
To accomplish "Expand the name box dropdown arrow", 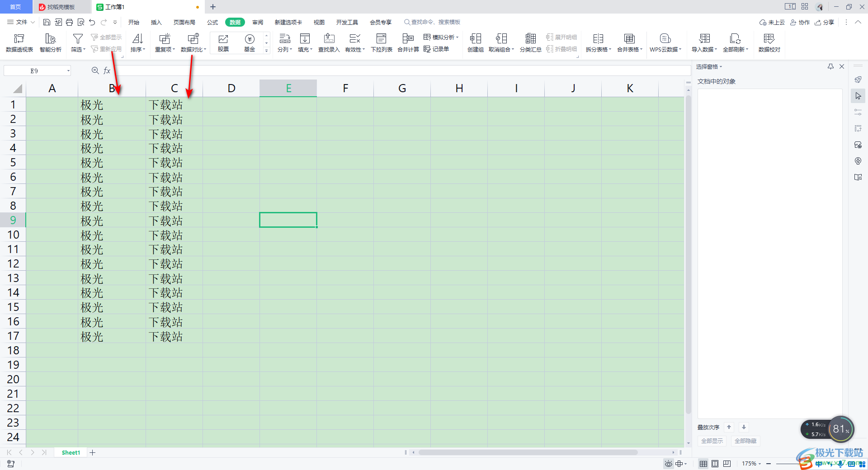I will 68,70.
